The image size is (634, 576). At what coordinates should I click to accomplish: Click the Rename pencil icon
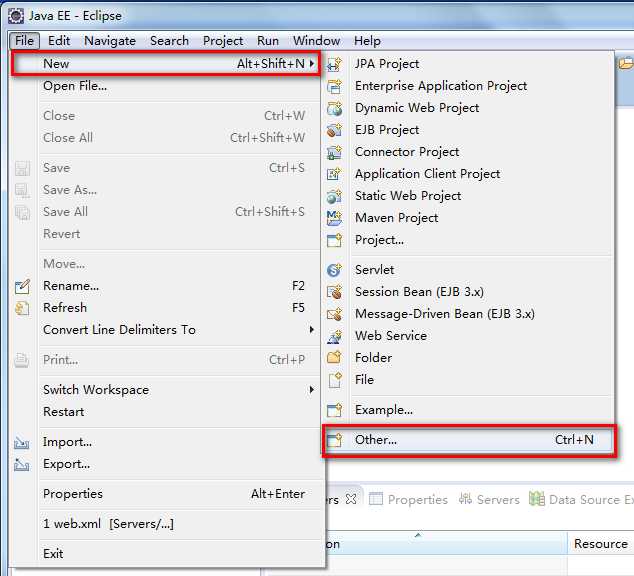coord(22,286)
